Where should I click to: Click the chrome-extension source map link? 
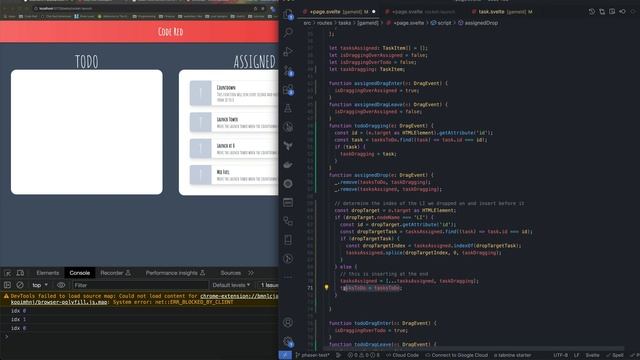click(x=239, y=296)
